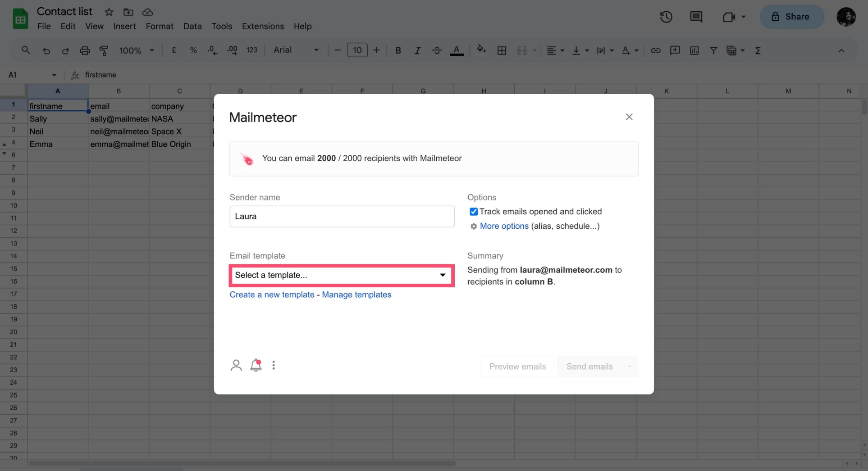Open the Format menu
Screen dimensions: 868x471
pyautogui.click(x=160, y=26)
